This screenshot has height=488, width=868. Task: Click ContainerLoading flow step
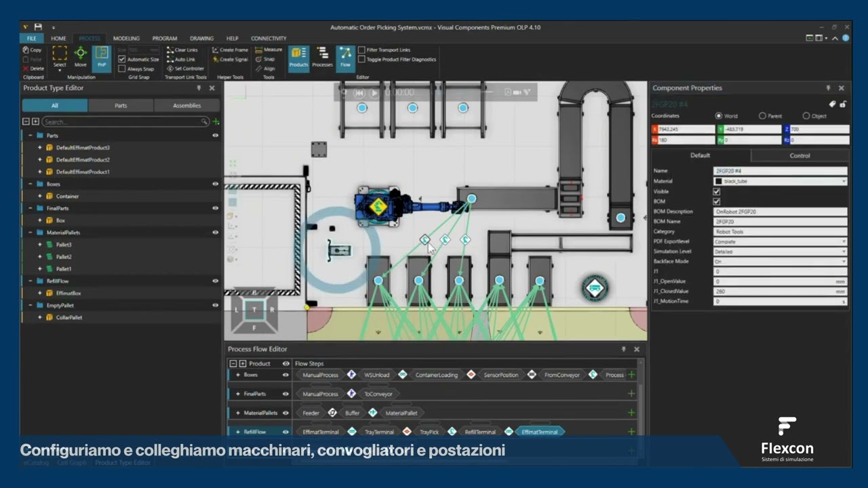tap(437, 375)
